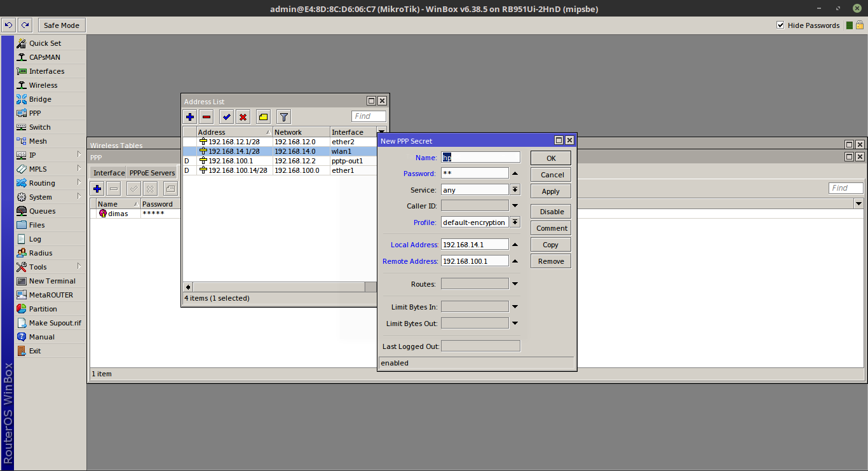This screenshot has width=868, height=471.
Task: Click the Find box in Address List
Action: tap(369, 116)
